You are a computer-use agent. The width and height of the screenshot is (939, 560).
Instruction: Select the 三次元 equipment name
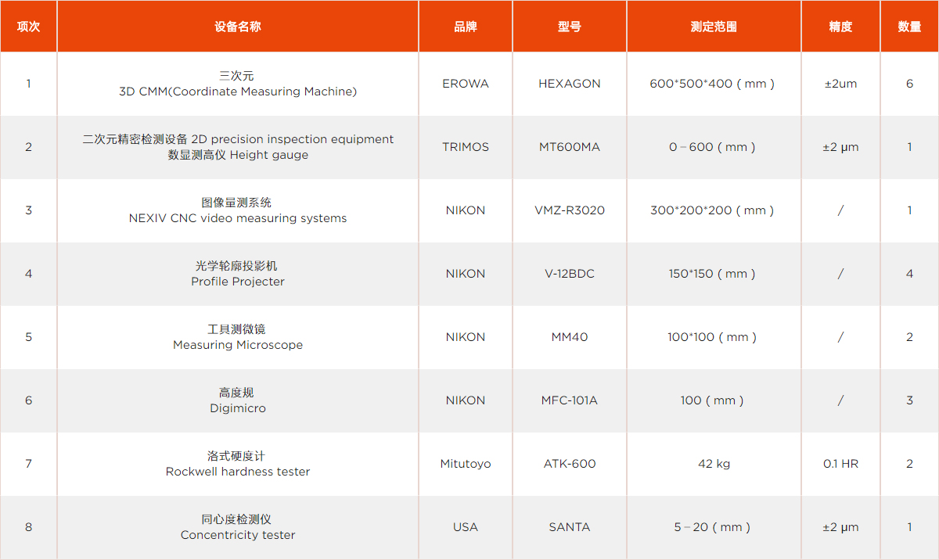237,76
